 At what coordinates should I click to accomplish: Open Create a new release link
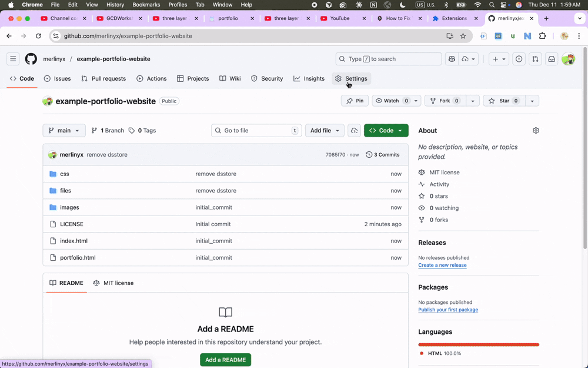[443, 265]
